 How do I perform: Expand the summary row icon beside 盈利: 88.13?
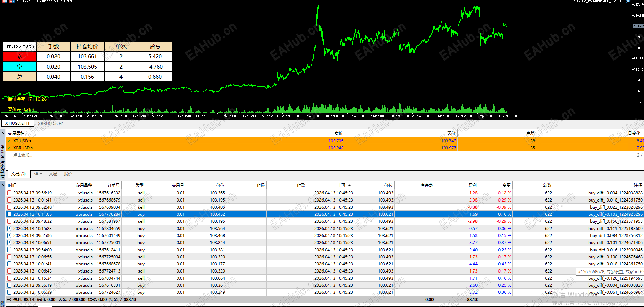9,299
